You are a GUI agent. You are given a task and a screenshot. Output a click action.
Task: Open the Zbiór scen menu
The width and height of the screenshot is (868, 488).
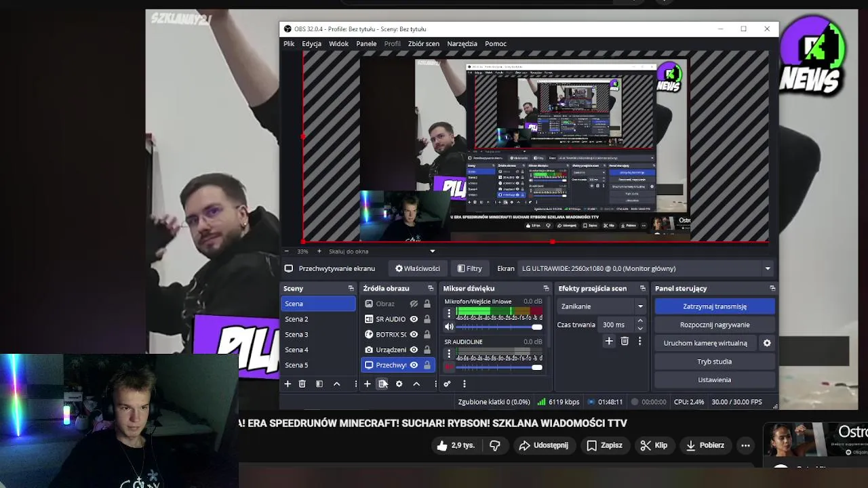tap(424, 43)
